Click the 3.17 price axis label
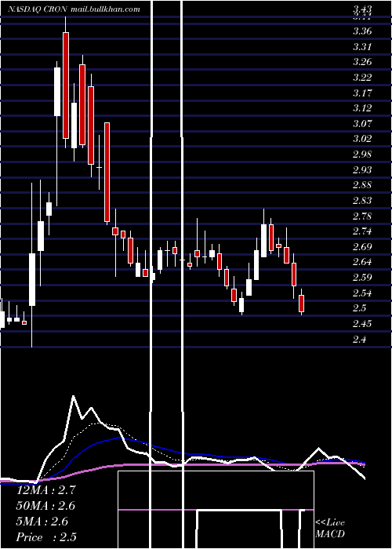Viewport: 392px width, 549px height. click(362, 93)
